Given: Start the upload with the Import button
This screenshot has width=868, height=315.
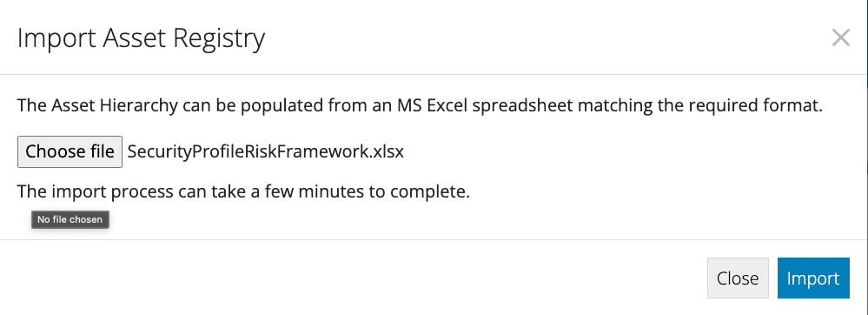Looking at the screenshot, I should tap(813, 278).
